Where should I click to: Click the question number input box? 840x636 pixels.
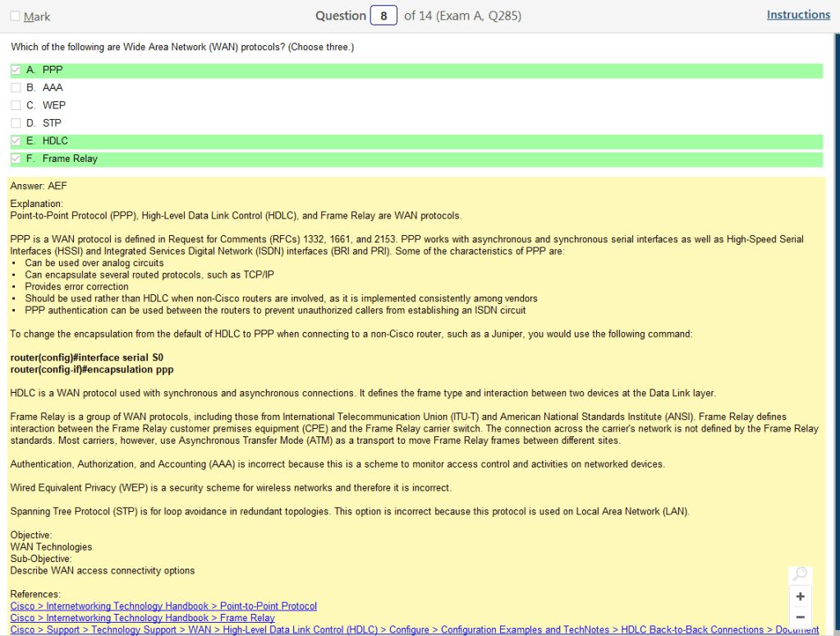[383, 16]
